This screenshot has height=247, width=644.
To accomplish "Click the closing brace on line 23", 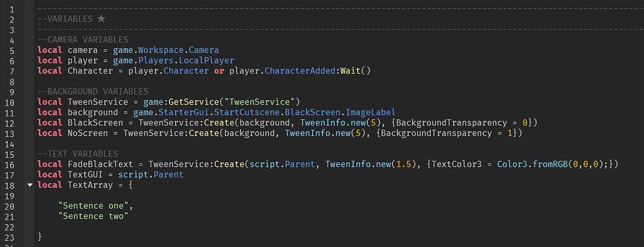I will 40,237.
